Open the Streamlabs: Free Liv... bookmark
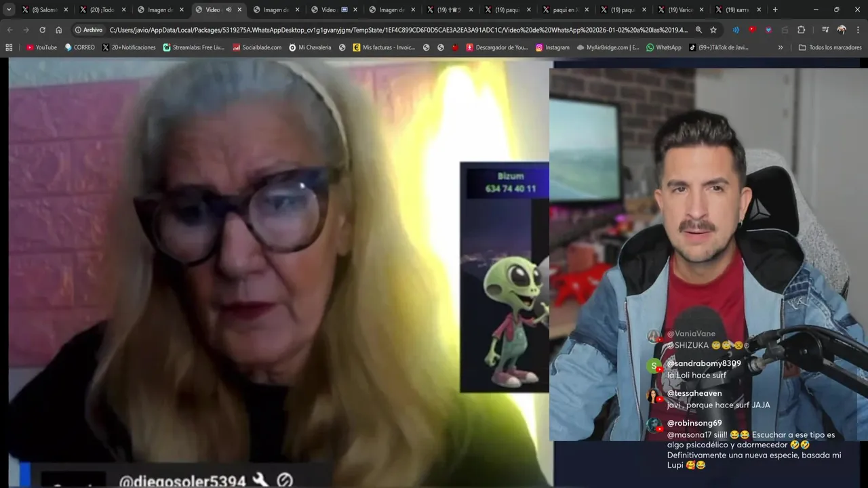Viewport: 868px width, 488px height. click(x=193, y=47)
